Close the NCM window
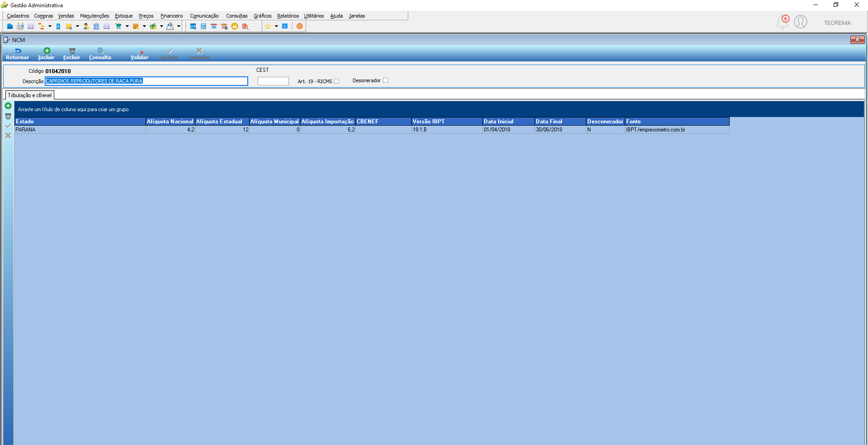The image size is (868, 445). (857, 40)
